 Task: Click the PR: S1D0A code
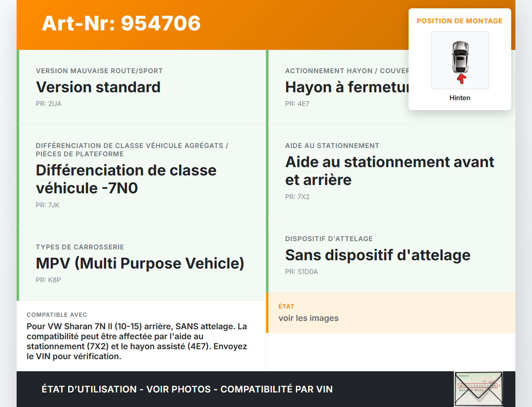pos(301,271)
